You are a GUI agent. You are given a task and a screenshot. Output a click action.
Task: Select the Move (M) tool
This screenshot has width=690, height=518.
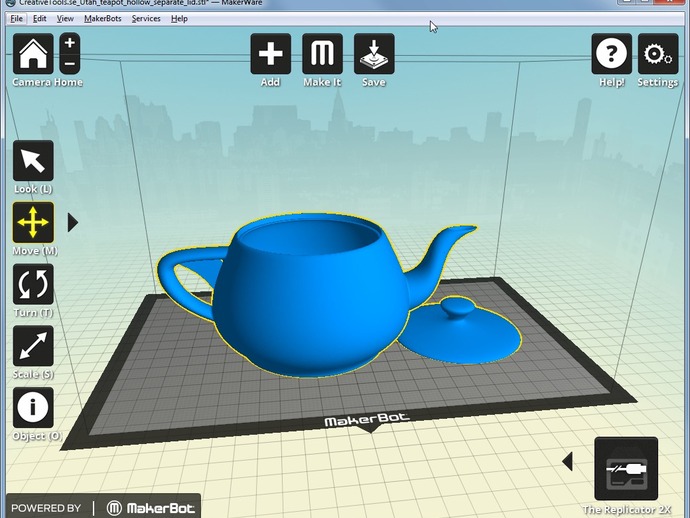point(33,222)
